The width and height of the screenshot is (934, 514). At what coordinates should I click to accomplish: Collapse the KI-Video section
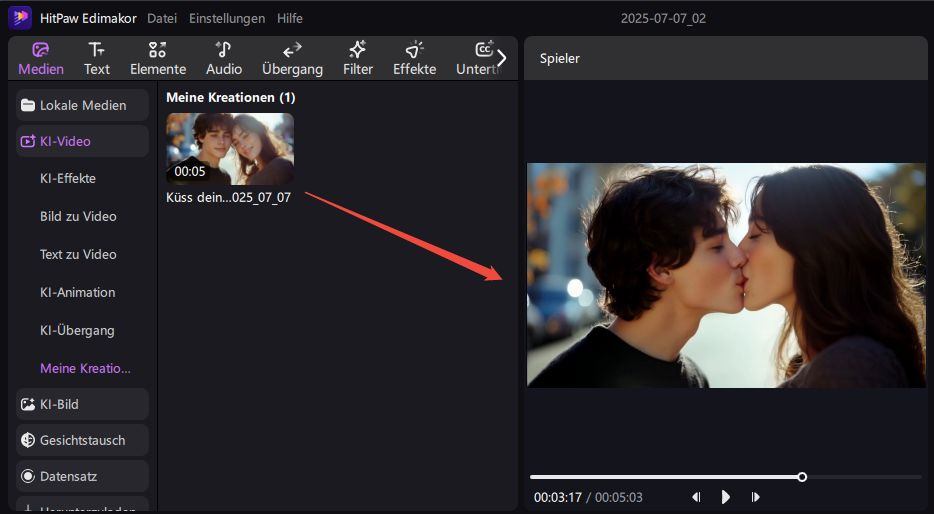(83, 141)
